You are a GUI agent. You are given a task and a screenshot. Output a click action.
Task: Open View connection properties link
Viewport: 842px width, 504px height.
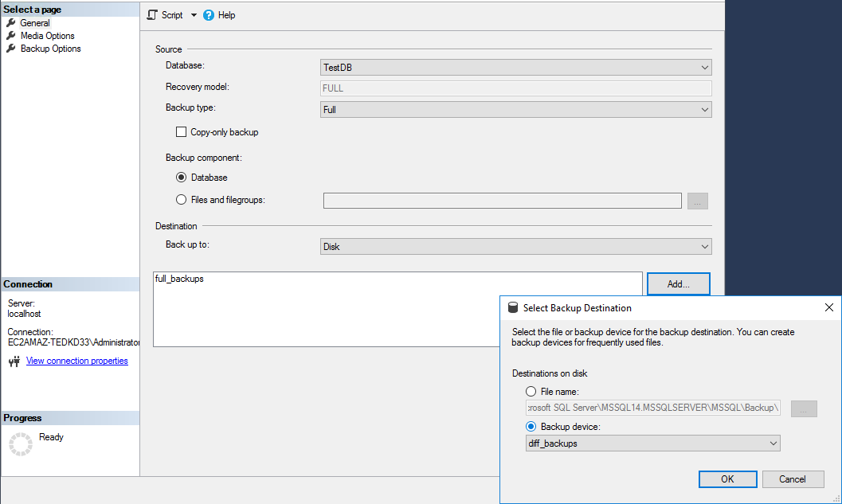coord(76,361)
